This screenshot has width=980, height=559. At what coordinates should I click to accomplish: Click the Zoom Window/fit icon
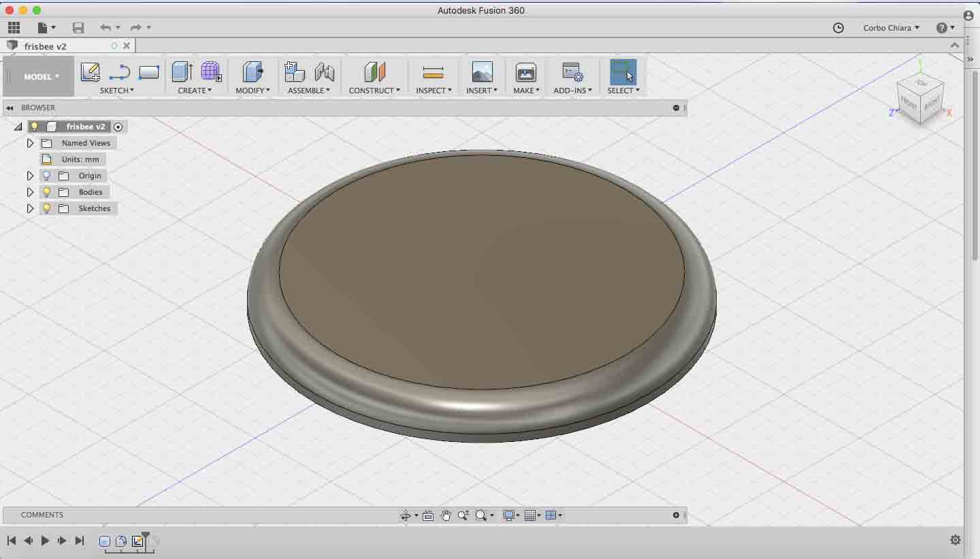click(481, 515)
